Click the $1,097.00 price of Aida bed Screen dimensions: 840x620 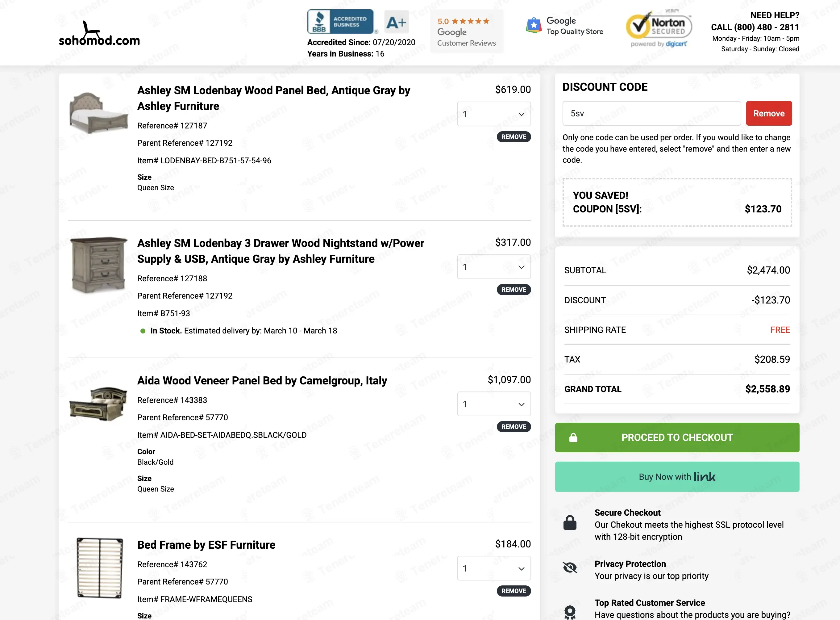(x=509, y=380)
